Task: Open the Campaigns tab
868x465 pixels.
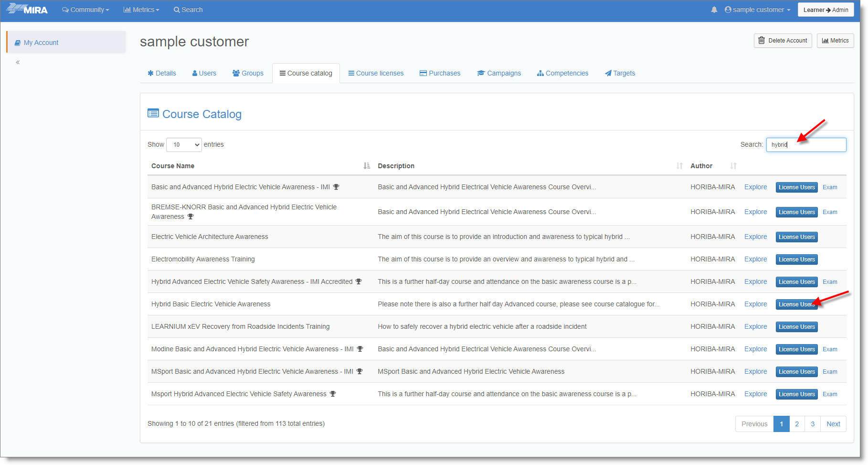Action: click(x=499, y=73)
